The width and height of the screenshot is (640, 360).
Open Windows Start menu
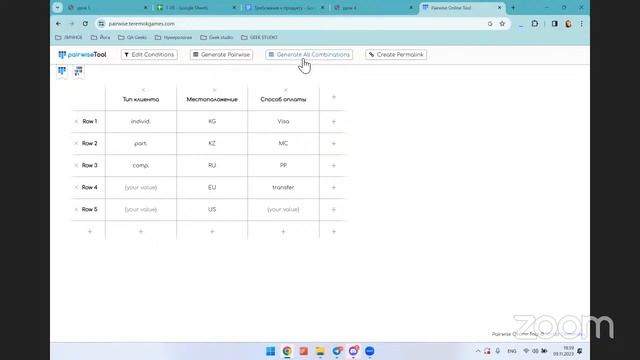pyautogui.click(x=271, y=351)
